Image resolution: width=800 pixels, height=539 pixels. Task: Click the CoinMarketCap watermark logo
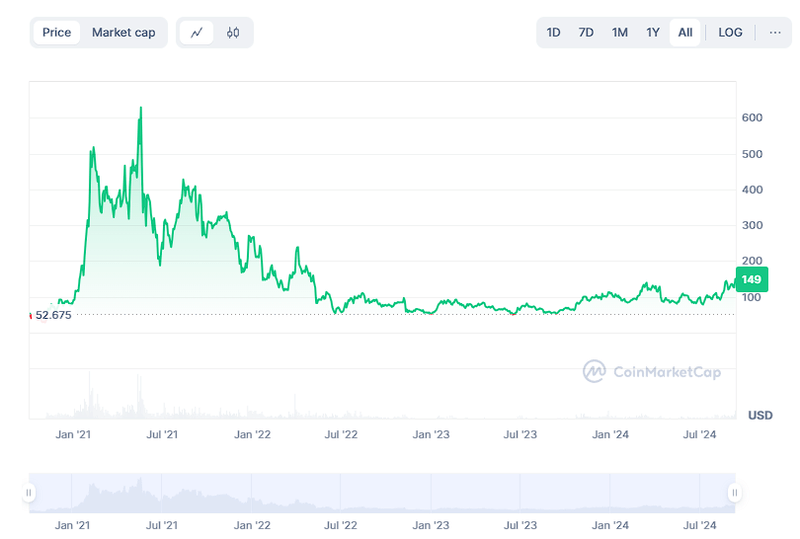tap(652, 372)
